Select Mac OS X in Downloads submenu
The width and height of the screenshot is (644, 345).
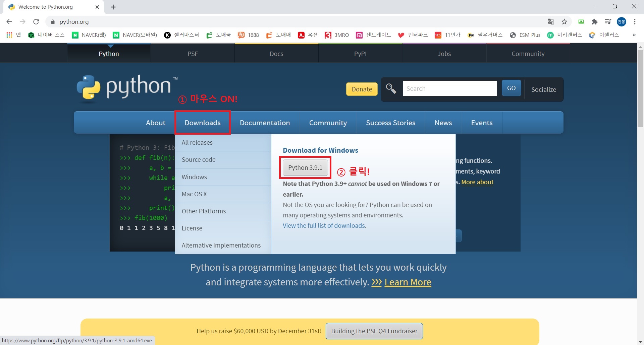pyautogui.click(x=223, y=194)
